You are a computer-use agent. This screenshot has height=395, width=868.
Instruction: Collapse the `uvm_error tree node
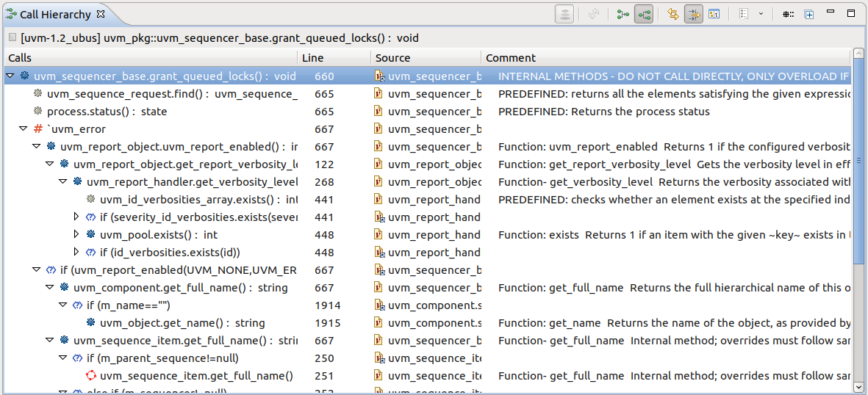[x=23, y=129]
